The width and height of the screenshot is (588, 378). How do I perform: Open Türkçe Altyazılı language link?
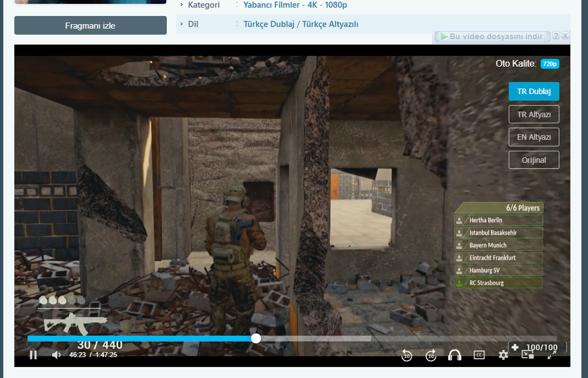pos(330,24)
